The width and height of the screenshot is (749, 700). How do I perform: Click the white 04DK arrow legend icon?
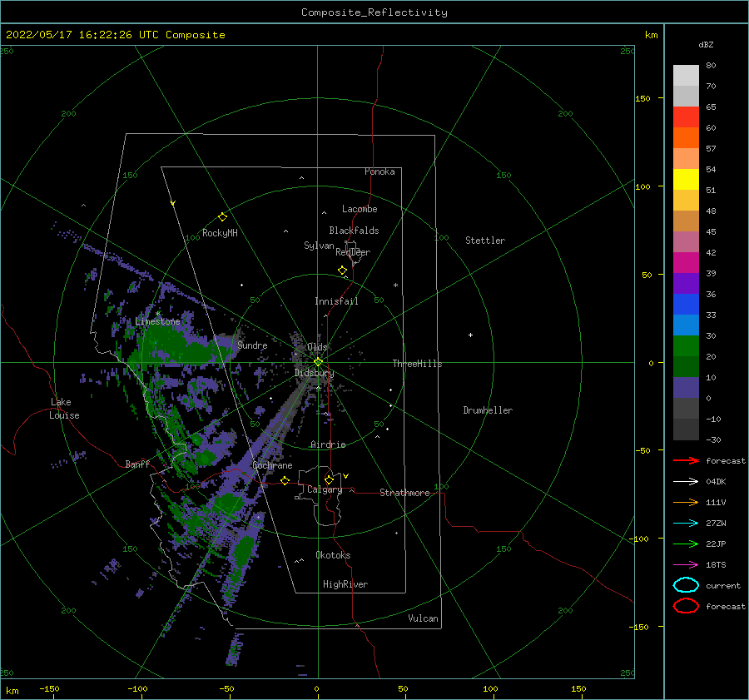click(686, 481)
